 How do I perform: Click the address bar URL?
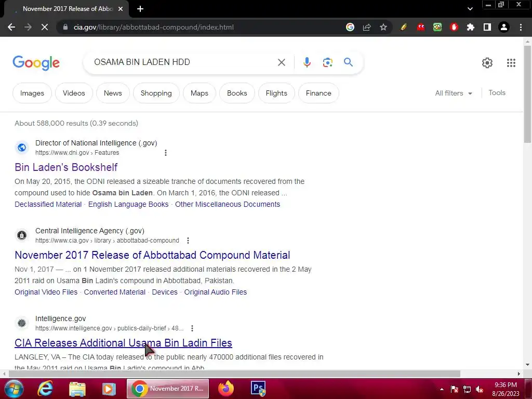153,27
